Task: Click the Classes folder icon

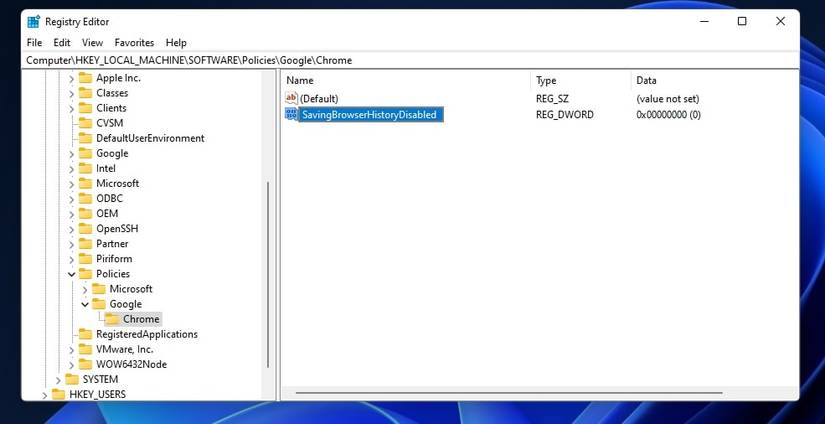Action: pos(85,93)
